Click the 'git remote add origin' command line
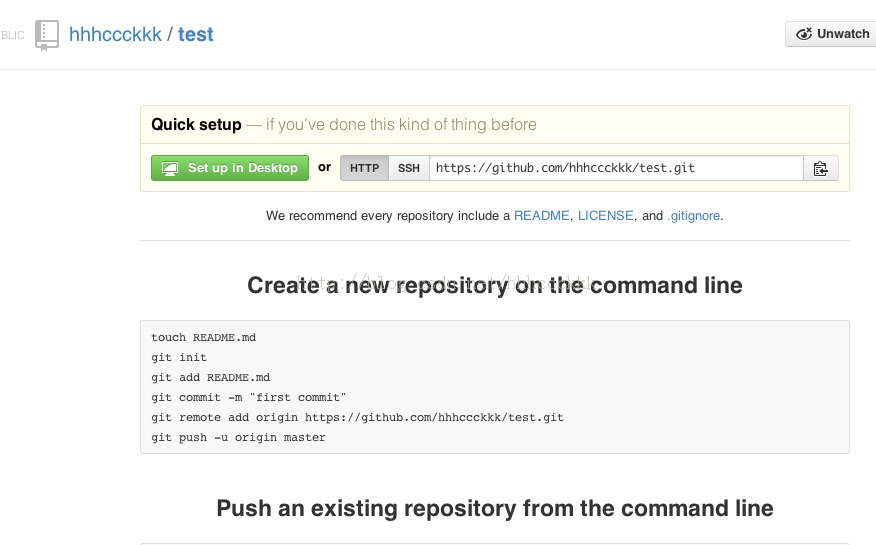 coord(358,418)
